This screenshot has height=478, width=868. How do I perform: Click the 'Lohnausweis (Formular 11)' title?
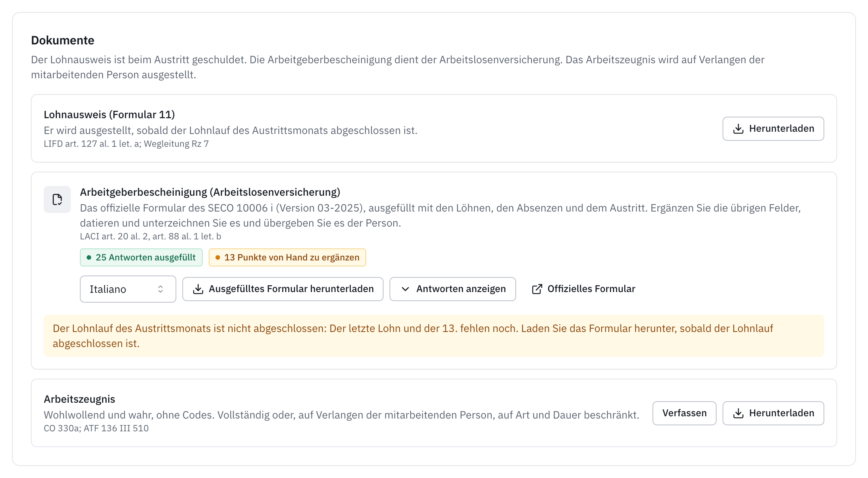point(109,114)
